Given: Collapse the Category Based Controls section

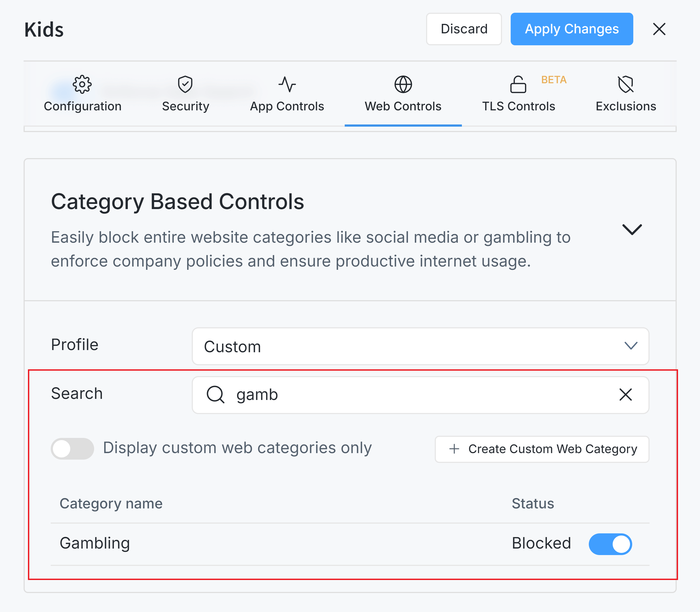Looking at the screenshot, I should coord(632,229).
